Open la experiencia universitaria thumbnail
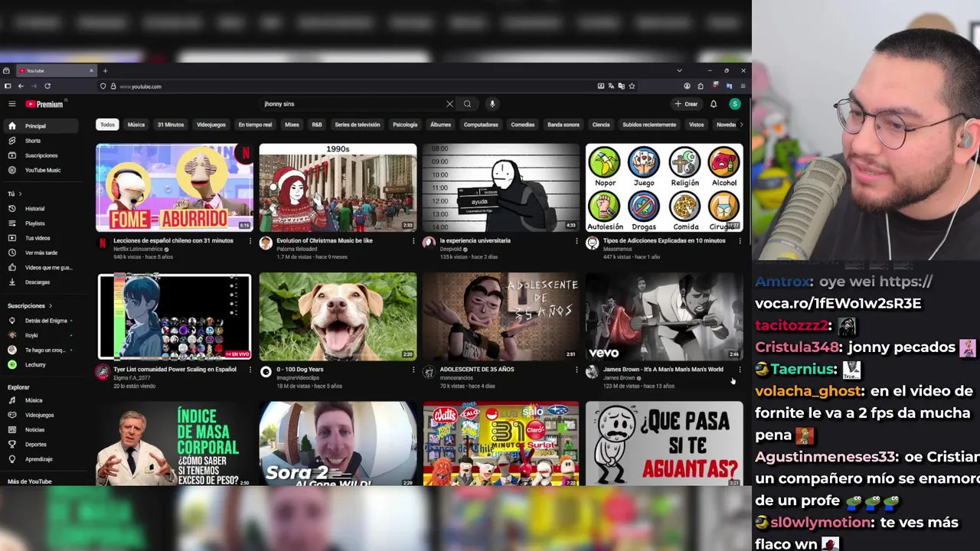980x551 pixels. 501,187
